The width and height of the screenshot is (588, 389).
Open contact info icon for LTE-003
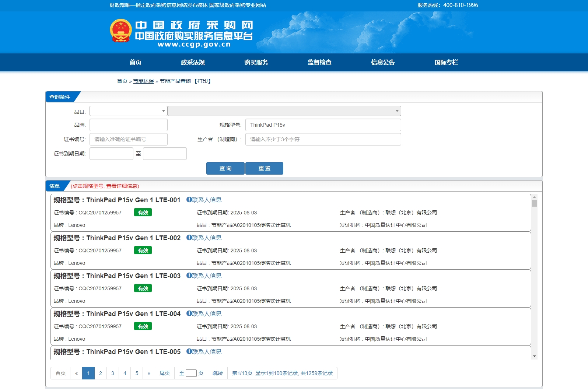(x=189, y=276)
